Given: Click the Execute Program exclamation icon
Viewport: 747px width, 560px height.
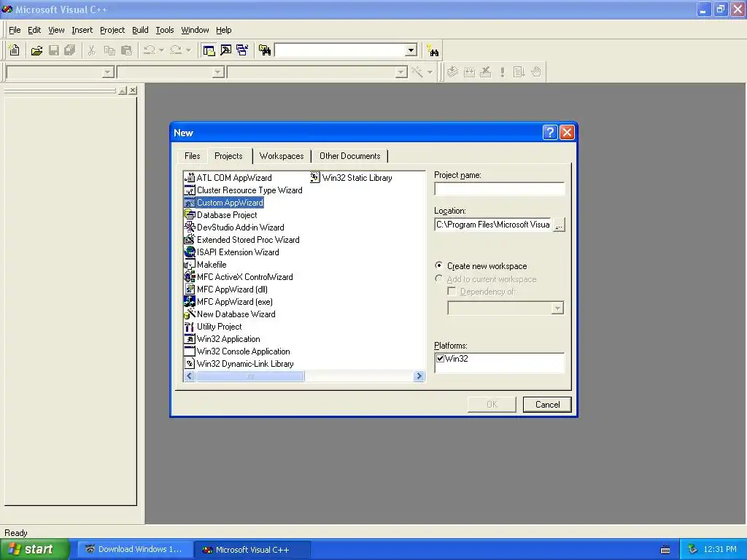Looking at the screenshot, I should click(502, 72).
